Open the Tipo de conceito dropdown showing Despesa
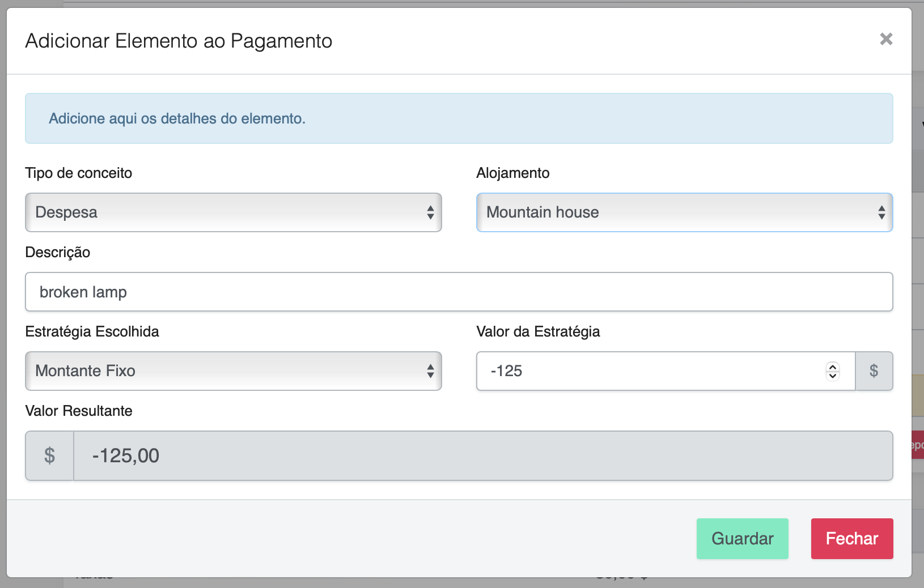Image resolution: width=924 pixels, height=588 pixels. coord(233,212)
